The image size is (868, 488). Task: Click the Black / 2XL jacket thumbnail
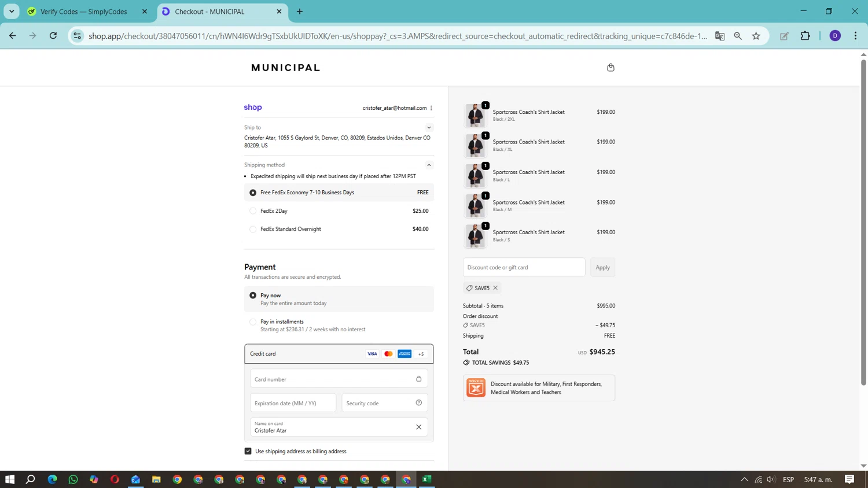476,115
